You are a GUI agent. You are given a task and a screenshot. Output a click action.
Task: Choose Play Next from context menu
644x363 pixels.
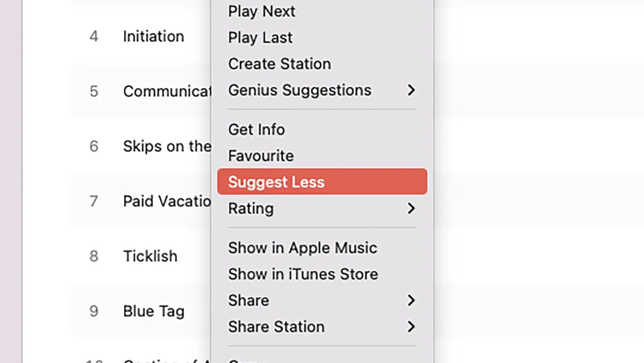tap(261, 12)
